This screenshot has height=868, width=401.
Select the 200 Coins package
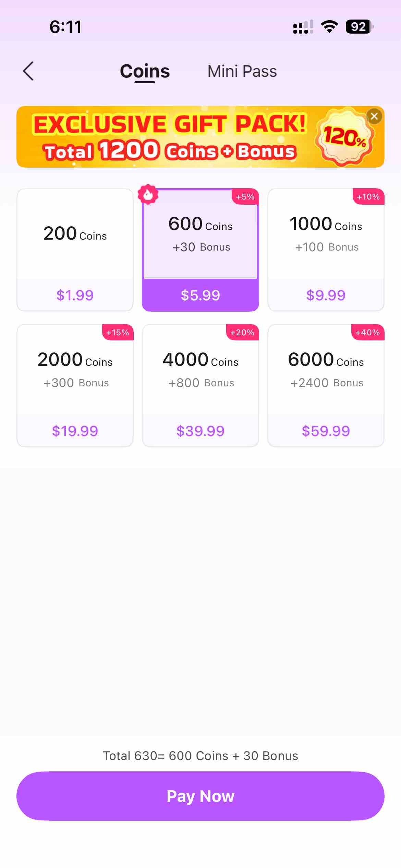click(x=75, y=250)
